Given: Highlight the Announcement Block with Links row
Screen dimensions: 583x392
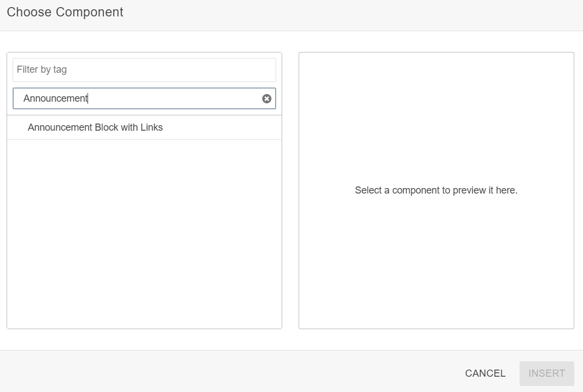Looking at the screenshot, I should tap(144, 127).
